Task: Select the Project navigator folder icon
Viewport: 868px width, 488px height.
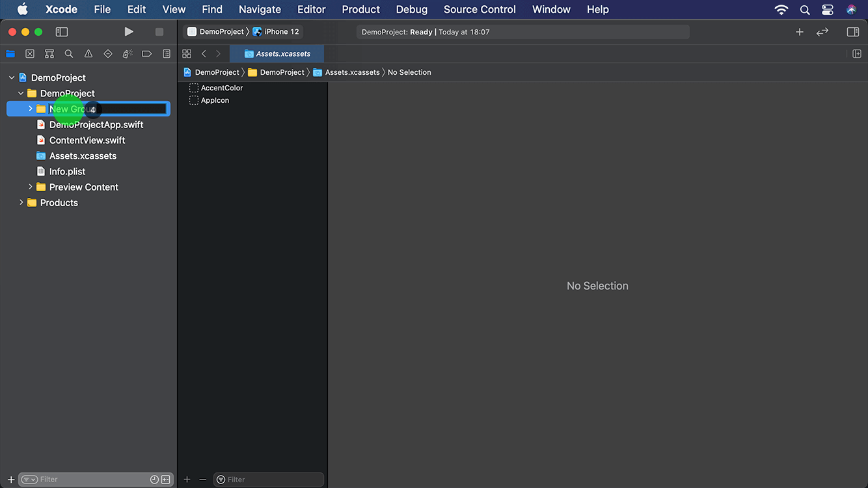Action: [10, 54]
